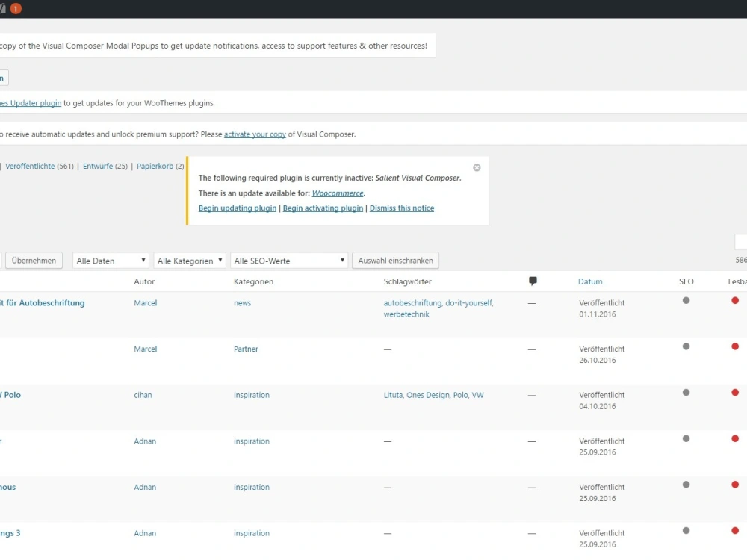Click activate your copy link

255,134
